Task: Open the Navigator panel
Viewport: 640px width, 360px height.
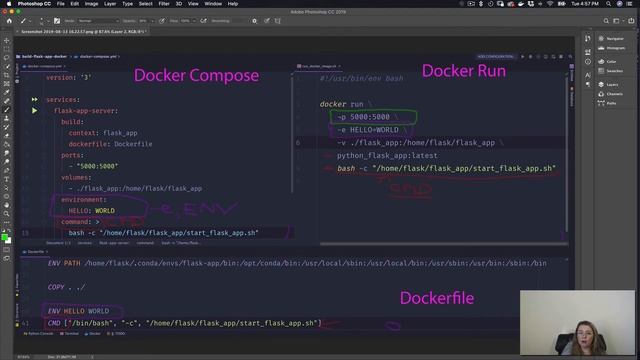Action: click(x=611, y=38)
